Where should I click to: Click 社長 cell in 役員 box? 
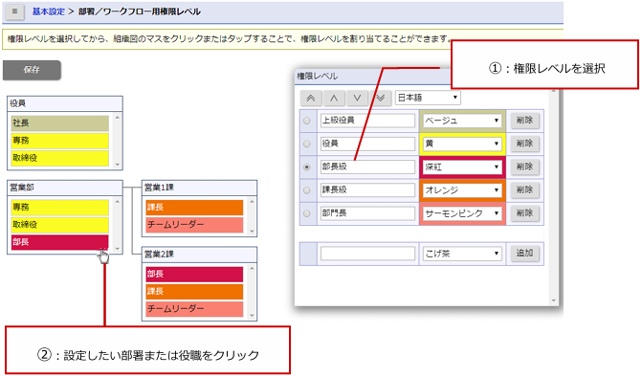click(x=60, y=123)
